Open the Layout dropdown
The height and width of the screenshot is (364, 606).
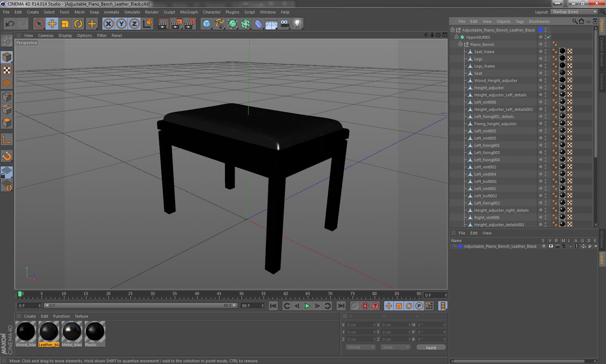(574, 12)
